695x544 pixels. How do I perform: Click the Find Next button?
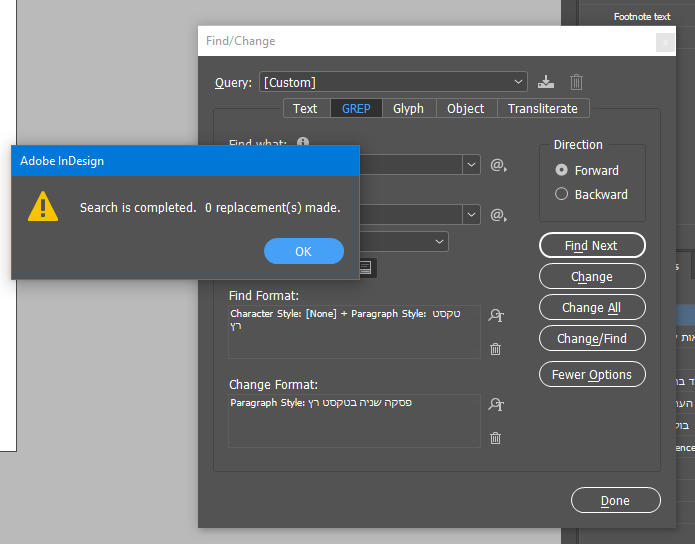(592, 245)
